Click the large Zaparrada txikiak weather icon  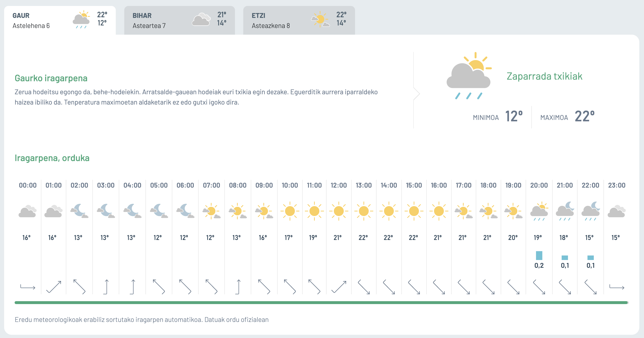469,76
